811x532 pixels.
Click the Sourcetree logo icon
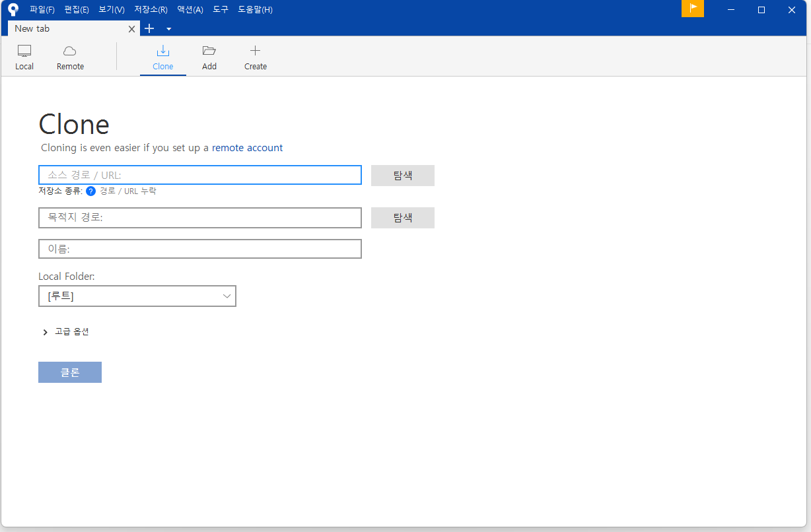click(x=13, y=10)
